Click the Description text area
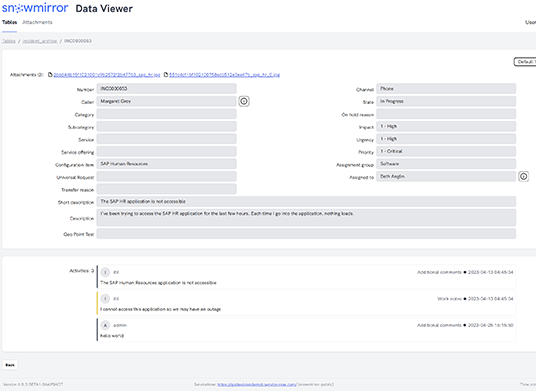Screen dimensions: 536x391 pos(306,217)
